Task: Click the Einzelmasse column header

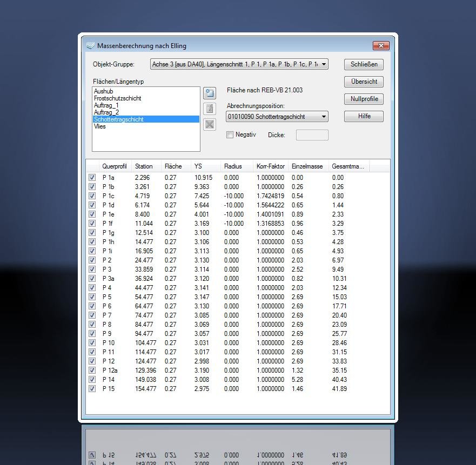Action: (309, 166)
